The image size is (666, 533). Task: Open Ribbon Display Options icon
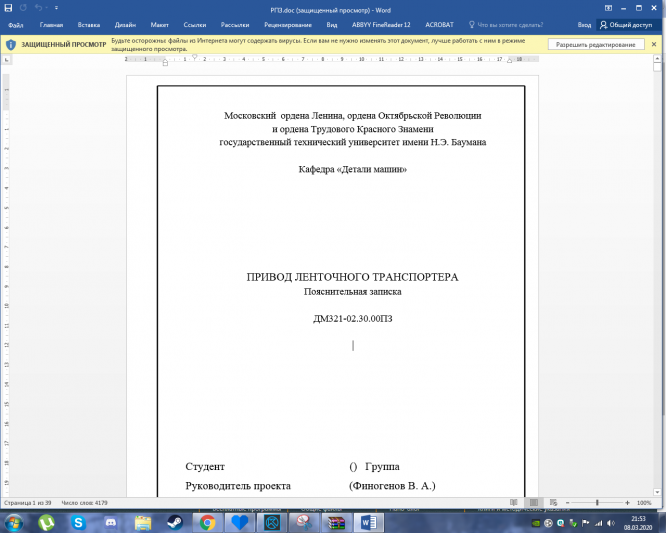point(608,8)
